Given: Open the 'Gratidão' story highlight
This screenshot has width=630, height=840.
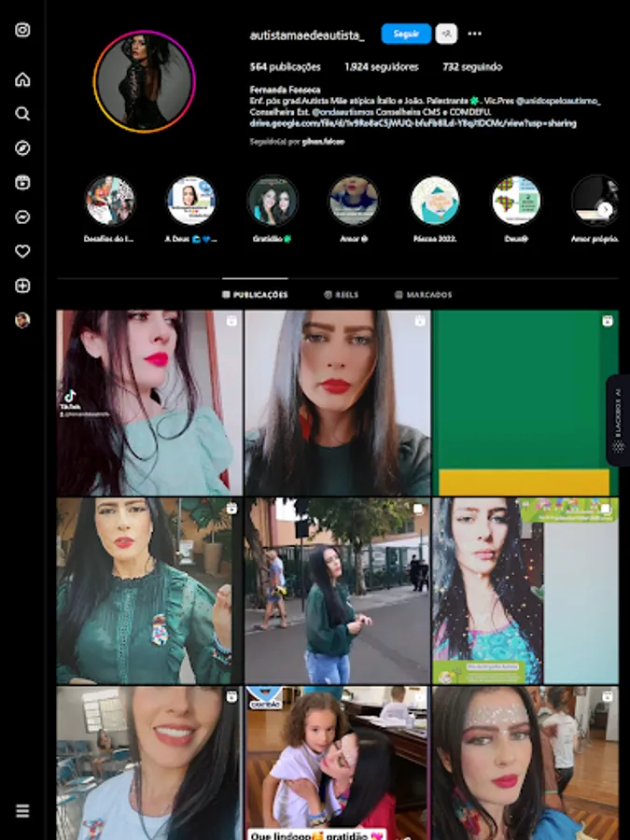Looking at the screenshot, I should [273, 201].
